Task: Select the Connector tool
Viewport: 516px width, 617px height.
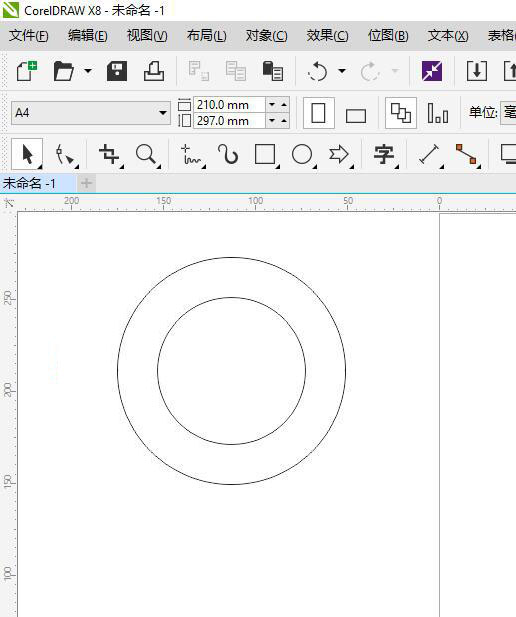Action: point(466,154)
